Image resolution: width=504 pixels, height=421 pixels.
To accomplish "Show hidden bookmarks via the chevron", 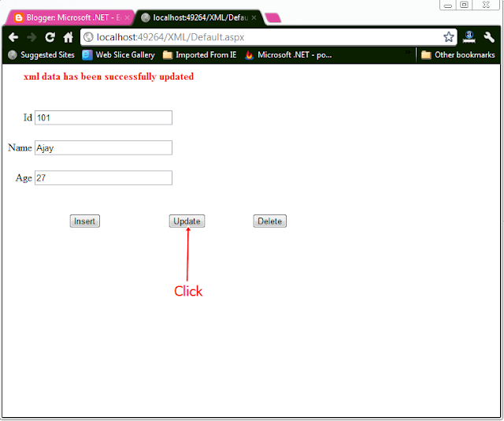I will tap(408, 52).
